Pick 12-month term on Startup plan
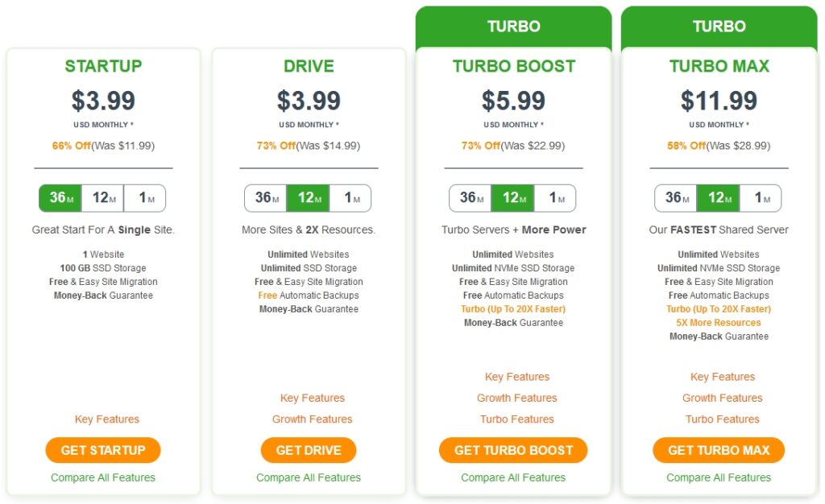The image size is (825, 504). click(103, 198)
